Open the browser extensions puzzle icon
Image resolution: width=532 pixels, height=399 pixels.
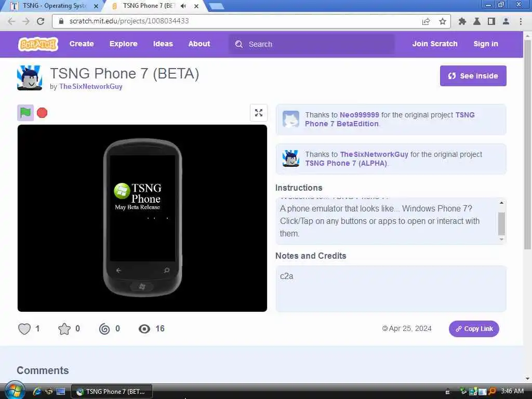click(462, 21)
